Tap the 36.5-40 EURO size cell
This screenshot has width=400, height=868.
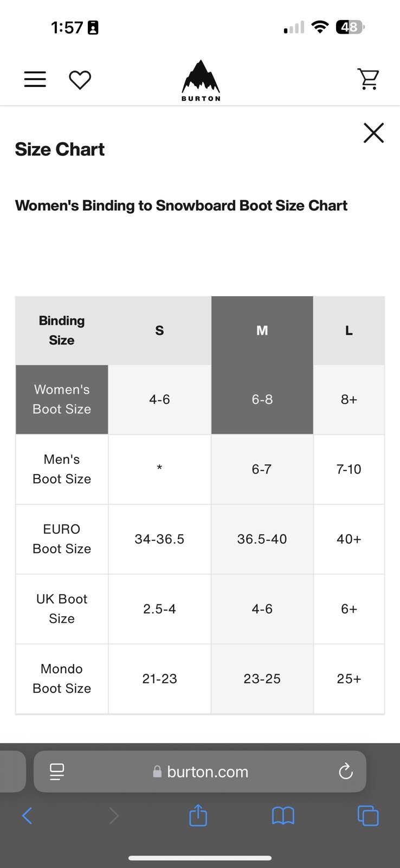[262, 539]
